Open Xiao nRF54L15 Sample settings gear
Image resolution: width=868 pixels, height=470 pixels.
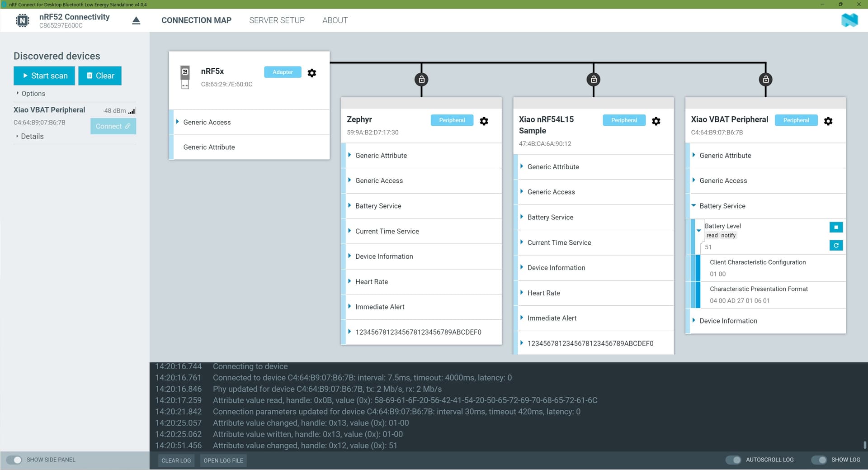656,121
